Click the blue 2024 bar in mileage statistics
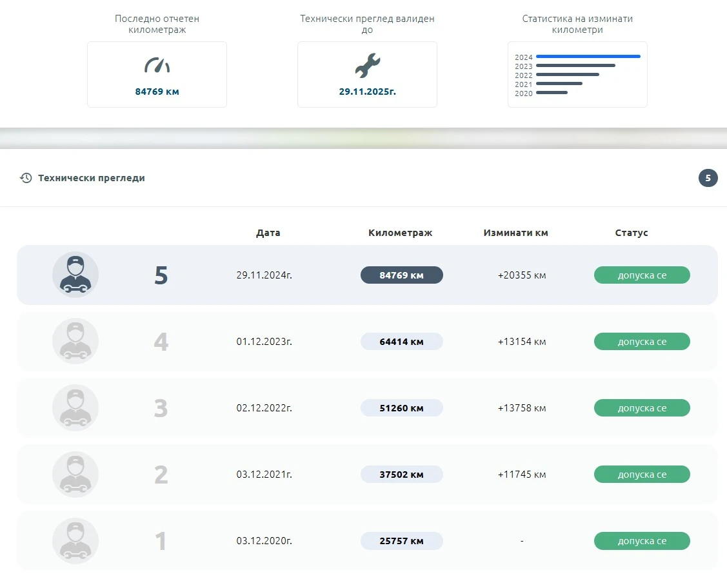Image resolution: width=727 pixels, height=588 pixels. (588, 57)
